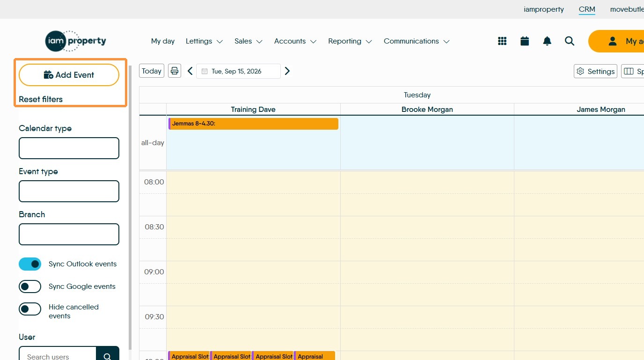Print the calendar with printer icon
The height and width of the screenshot is (360, 644).
click(175, 71)
